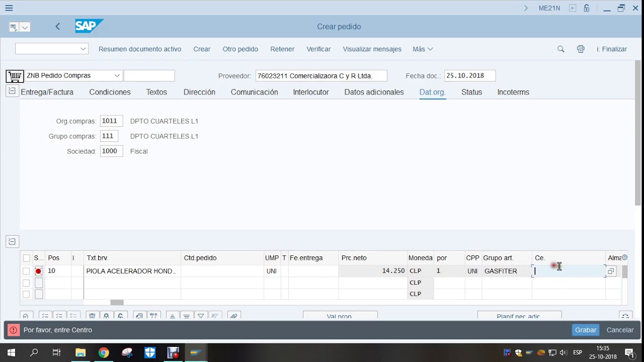This screenshot has width=644, height=362.
Task: Click the attachment paperclip icon
Action: [234, 316]
